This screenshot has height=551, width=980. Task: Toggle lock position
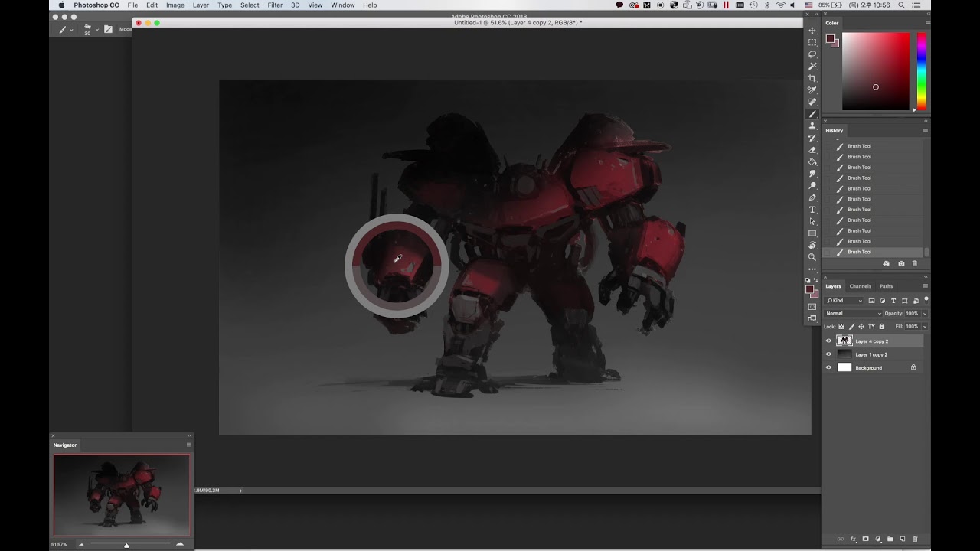click(x=861, y=326)
